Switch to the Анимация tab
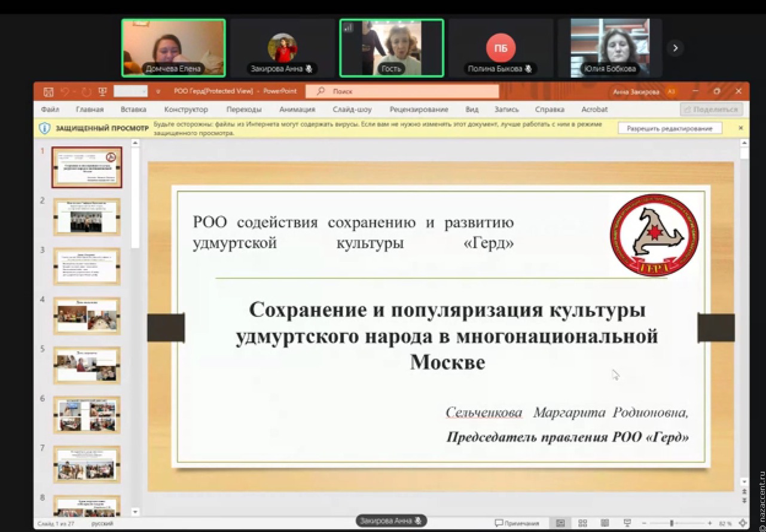This screenshot has height=532, width=766. coord(298,109)
